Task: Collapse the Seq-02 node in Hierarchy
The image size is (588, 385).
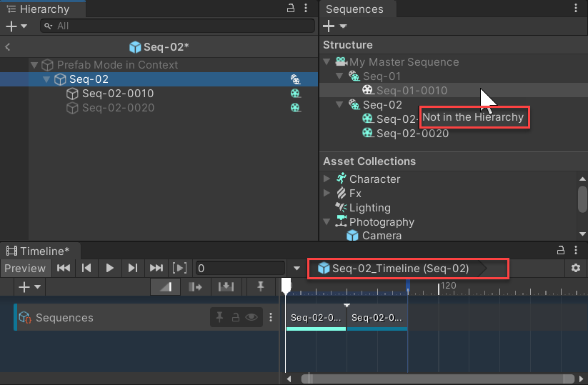Action: (x=46, y=79)
